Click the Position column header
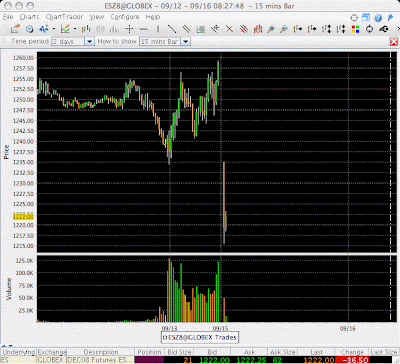Image resolution: width=400 pixels, height=364 pixels. point(149,352)
